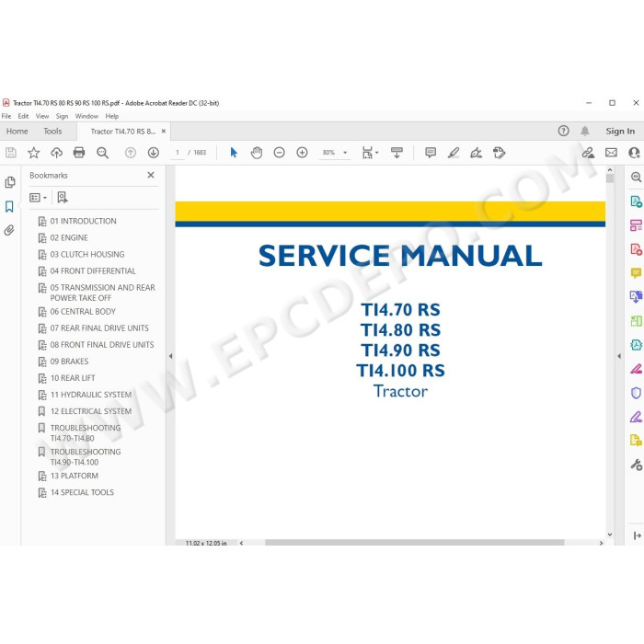Go to the 14 SPECIAL TOOLS bookmark

click(x=82, y=492)
